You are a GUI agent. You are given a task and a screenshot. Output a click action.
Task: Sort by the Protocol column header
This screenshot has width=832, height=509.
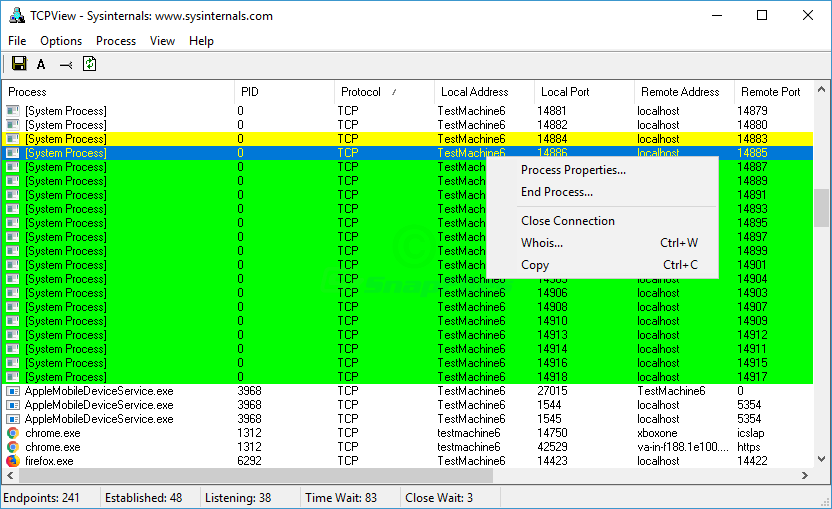coord(384,92)
